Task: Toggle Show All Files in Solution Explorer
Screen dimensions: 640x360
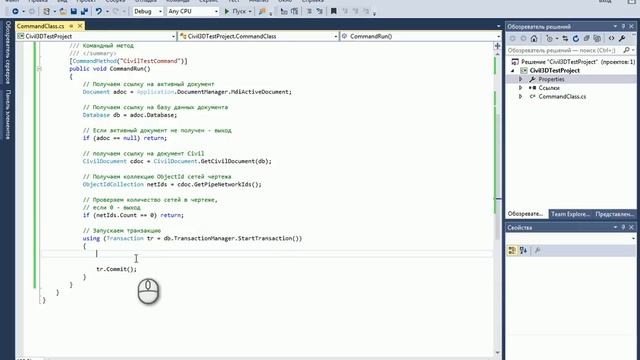Action: (597, 39)
